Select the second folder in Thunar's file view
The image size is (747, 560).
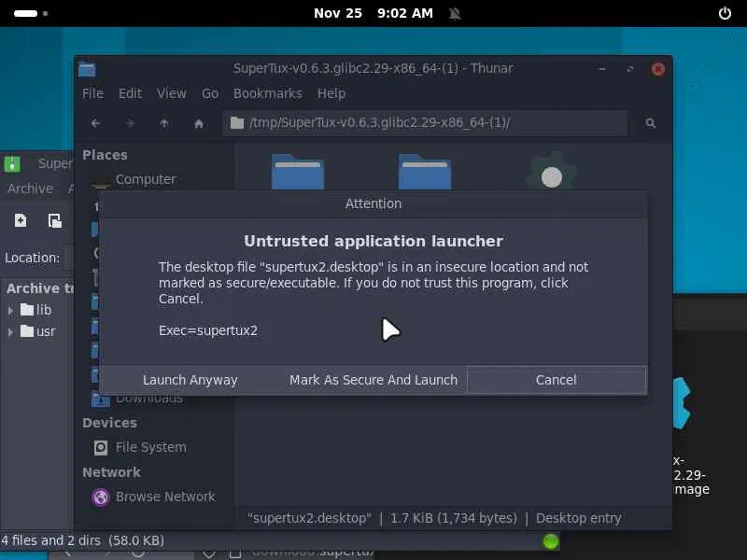(x=425, y=172)
